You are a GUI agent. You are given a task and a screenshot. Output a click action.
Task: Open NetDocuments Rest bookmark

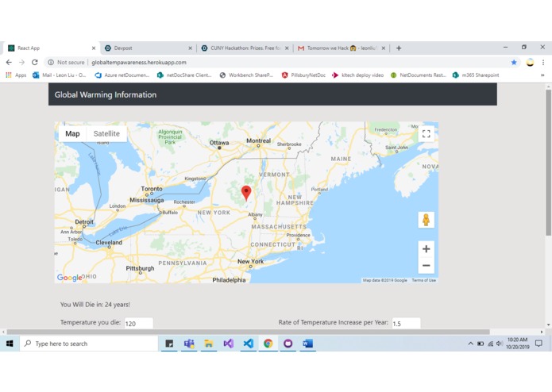click(x=419, y=75)
